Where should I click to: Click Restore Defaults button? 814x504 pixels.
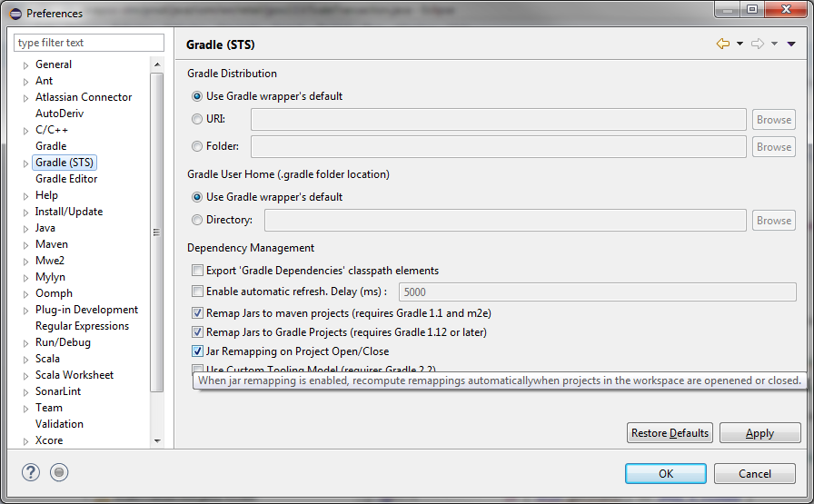pos(670,433)
